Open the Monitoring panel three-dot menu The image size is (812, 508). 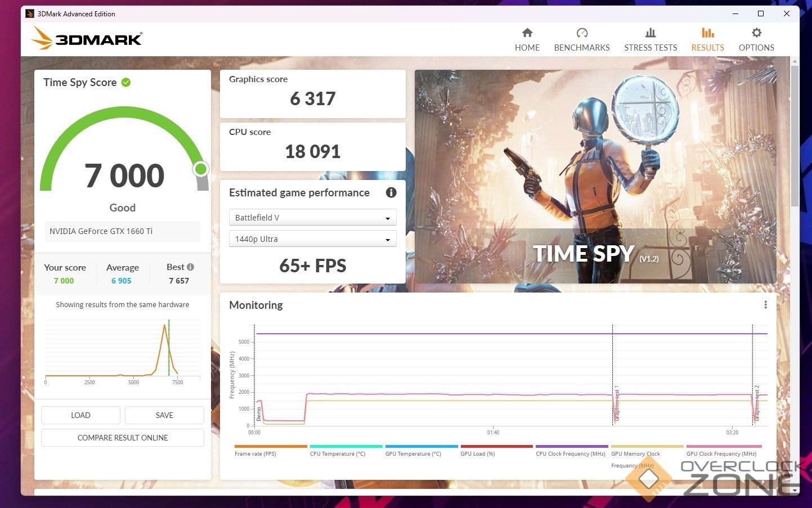click(765, 305)
